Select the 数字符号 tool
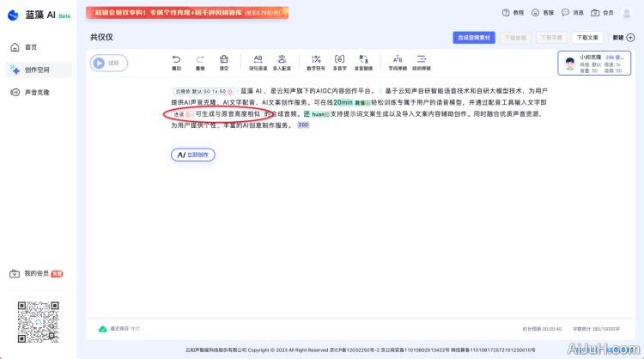 click(x=315, y=59)
